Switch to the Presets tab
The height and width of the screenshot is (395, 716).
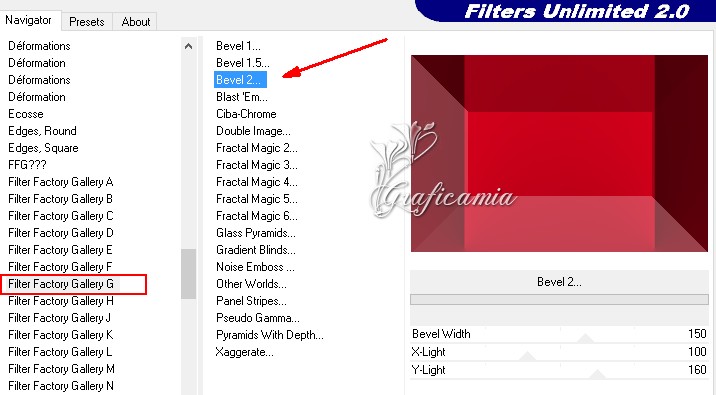coord(86,21)
